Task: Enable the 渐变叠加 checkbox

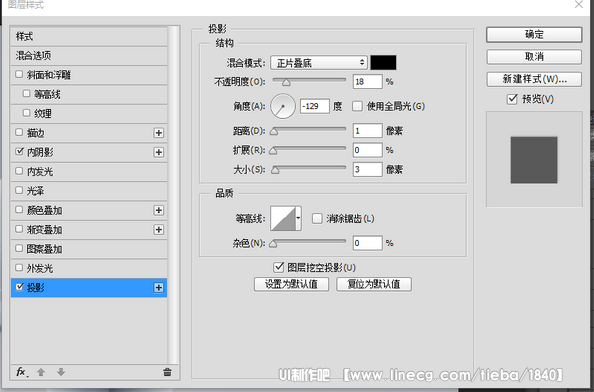Action: click(x=19, y=229)
